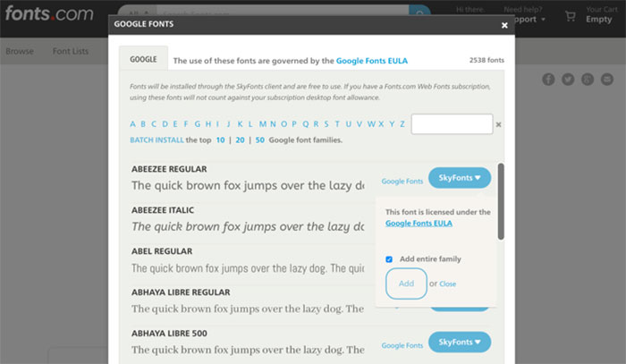Filter fonts by letter R
626x364 pixels.
[x=316, y=124]
